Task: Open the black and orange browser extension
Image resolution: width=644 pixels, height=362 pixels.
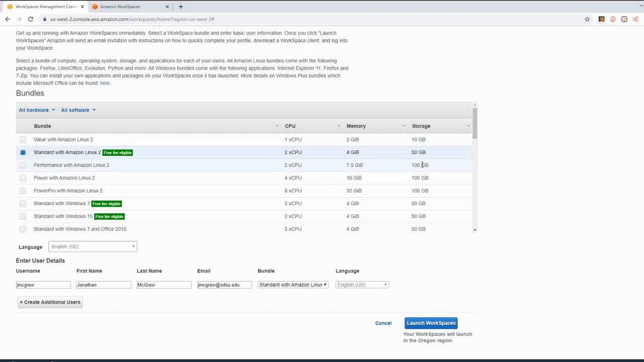Action: [x=601, y=19]
